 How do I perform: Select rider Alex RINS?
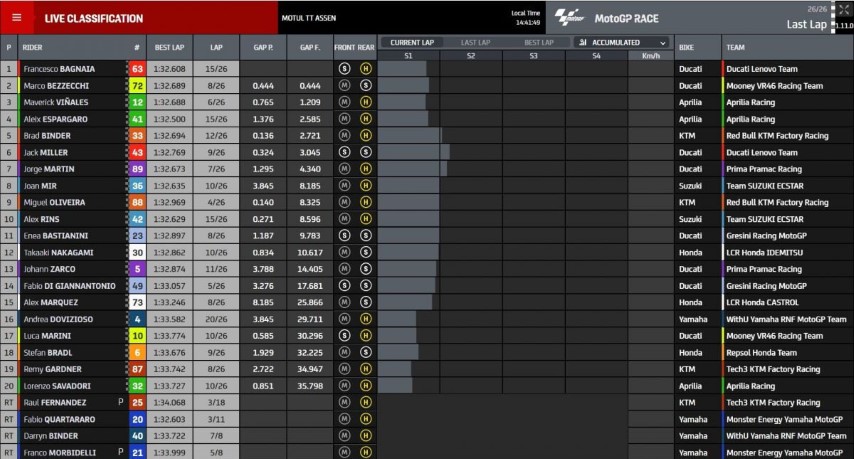pos(41,219)
